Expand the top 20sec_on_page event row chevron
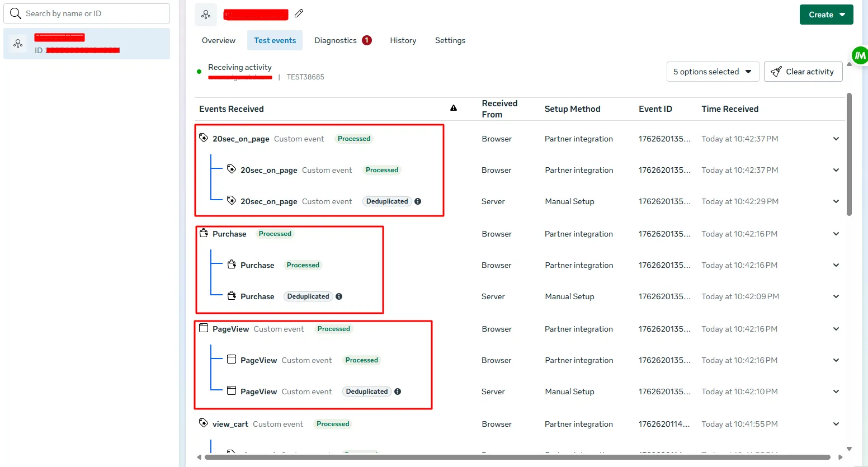Viewport: 868px width, 467px height. [x=836, y=139]
